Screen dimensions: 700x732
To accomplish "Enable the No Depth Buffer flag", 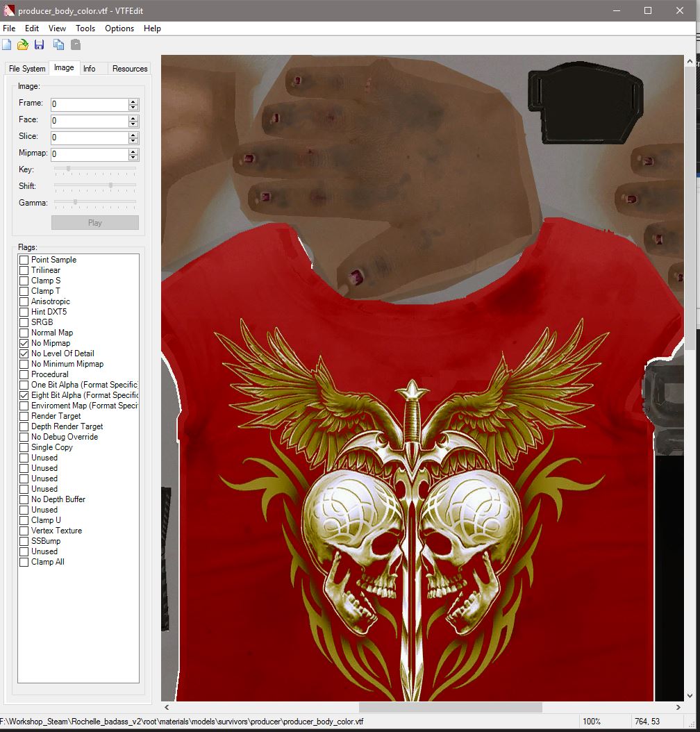I will [x=24, y=499].
